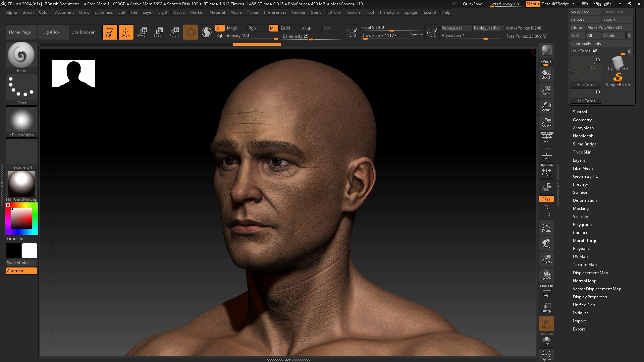Click the SwitchColor button
Image resolution: width=644 pixels, height=362 pixels.
21,263
